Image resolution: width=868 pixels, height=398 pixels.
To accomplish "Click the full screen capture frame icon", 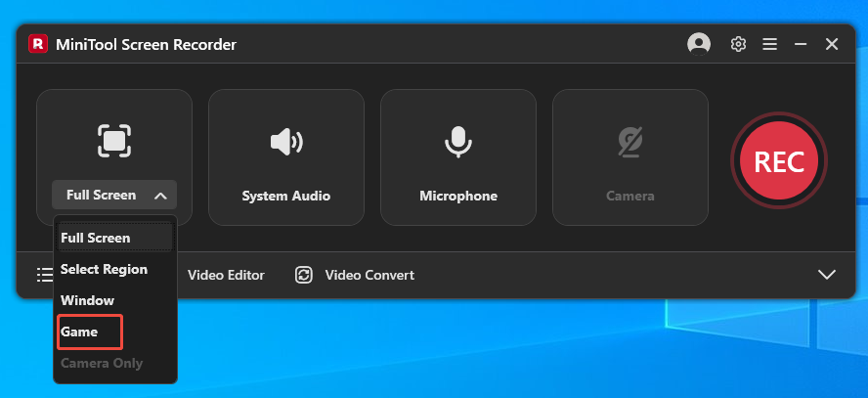I will pos(114,141).
